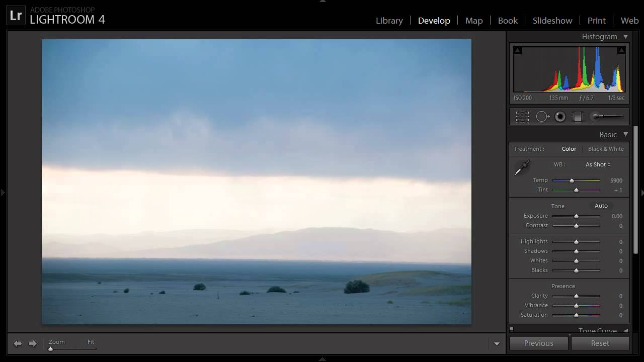644x362 pixels.
Task: Click the Contrast value 0
Action: coord(621,226)
